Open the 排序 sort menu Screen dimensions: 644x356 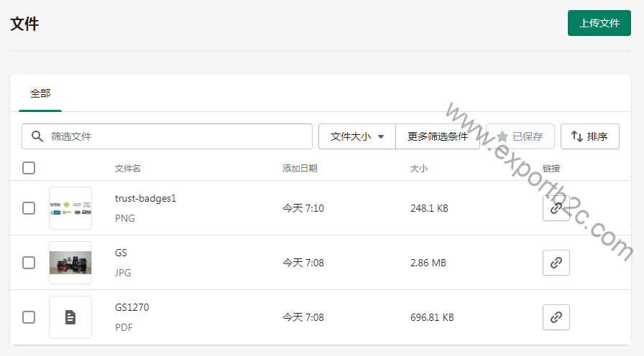tap(589, 136)
